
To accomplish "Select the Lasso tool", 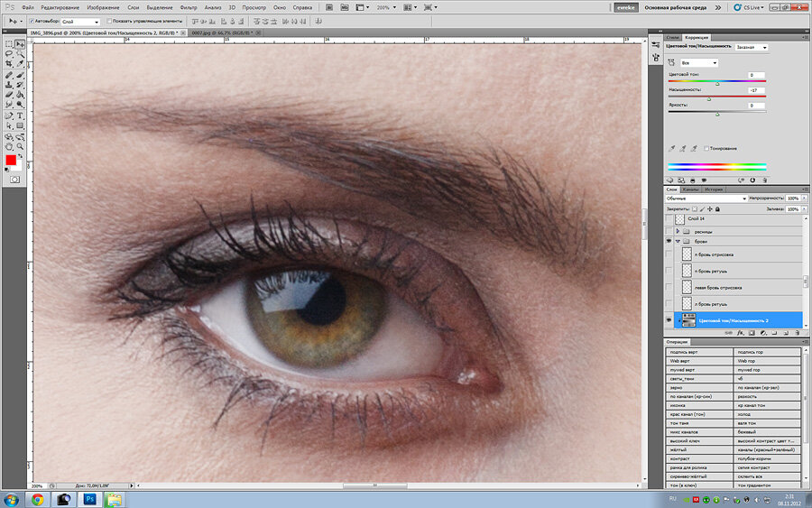I will coord(9,53).
